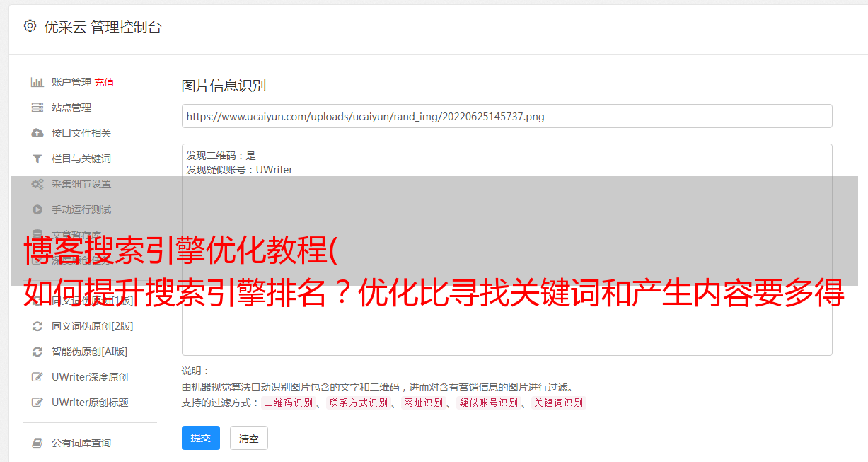Open UWriter原创标题 menu item

click(x=90, y=403)
